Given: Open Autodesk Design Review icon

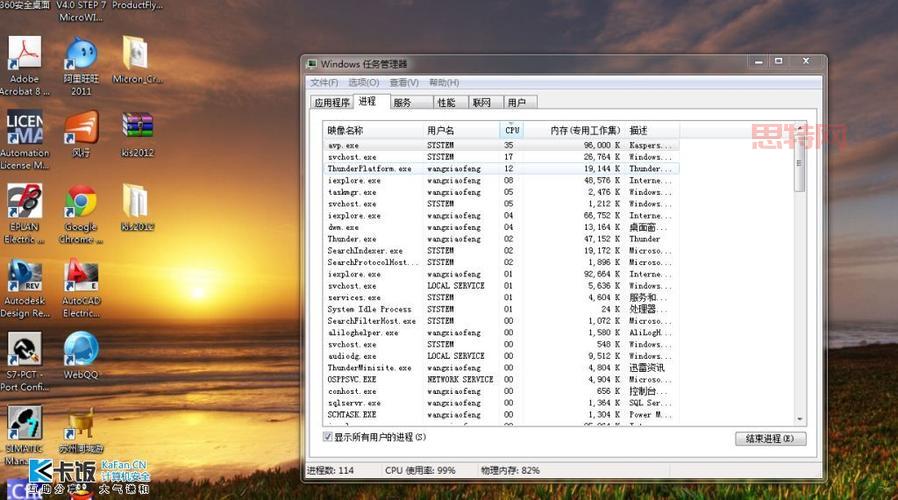Looking at the screenshot, I should click(x=24, y=278).
